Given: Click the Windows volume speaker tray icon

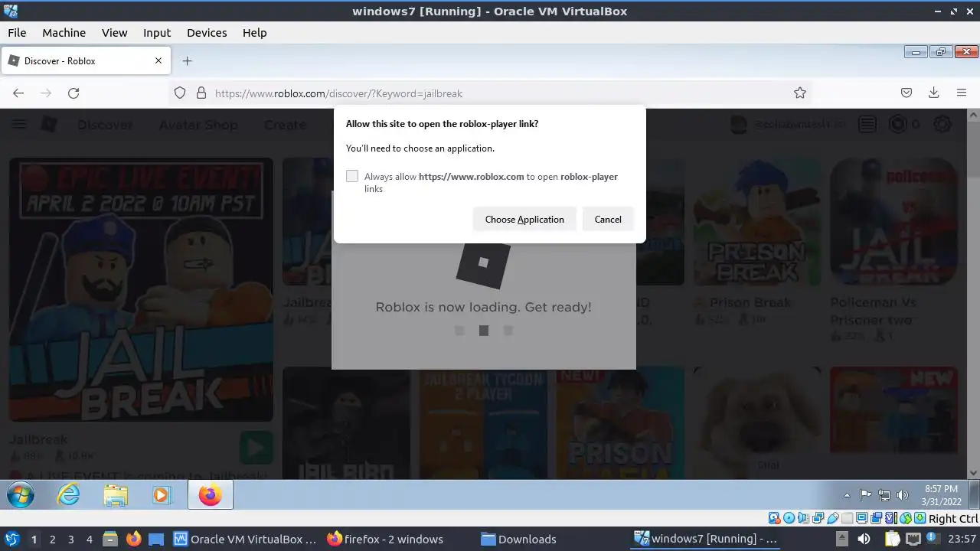Looking at the screenshot, I should [x=902, y=495].
